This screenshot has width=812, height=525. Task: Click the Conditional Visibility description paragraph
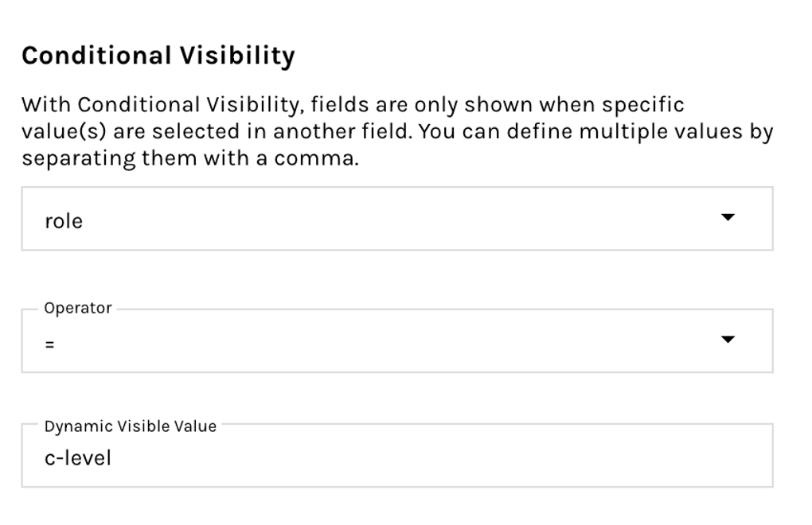coord(396,131)
